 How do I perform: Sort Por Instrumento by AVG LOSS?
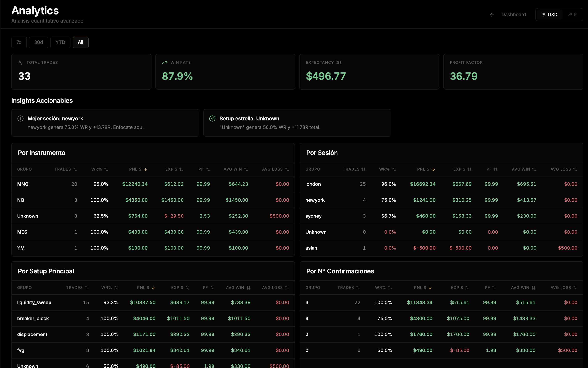click(x=276, y=169)
